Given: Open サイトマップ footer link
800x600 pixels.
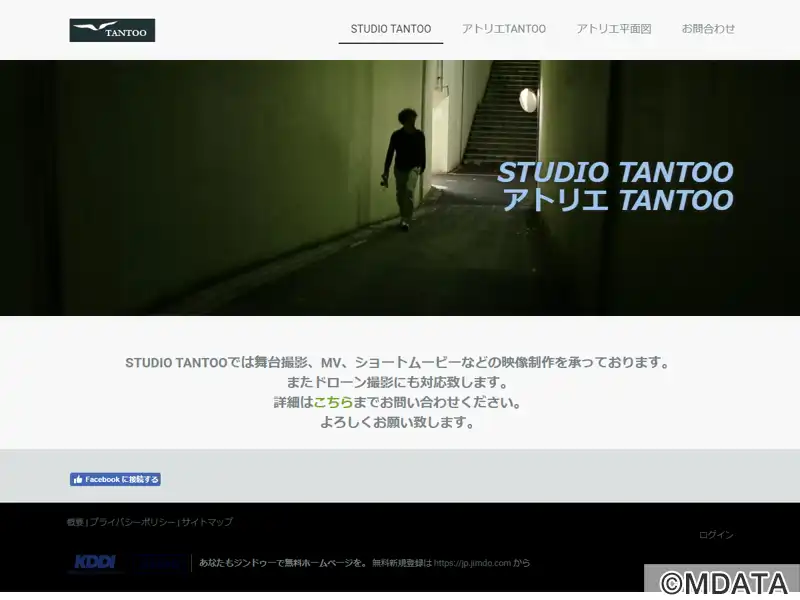Looking at the screenshot, I should click(x=207, y=522).
